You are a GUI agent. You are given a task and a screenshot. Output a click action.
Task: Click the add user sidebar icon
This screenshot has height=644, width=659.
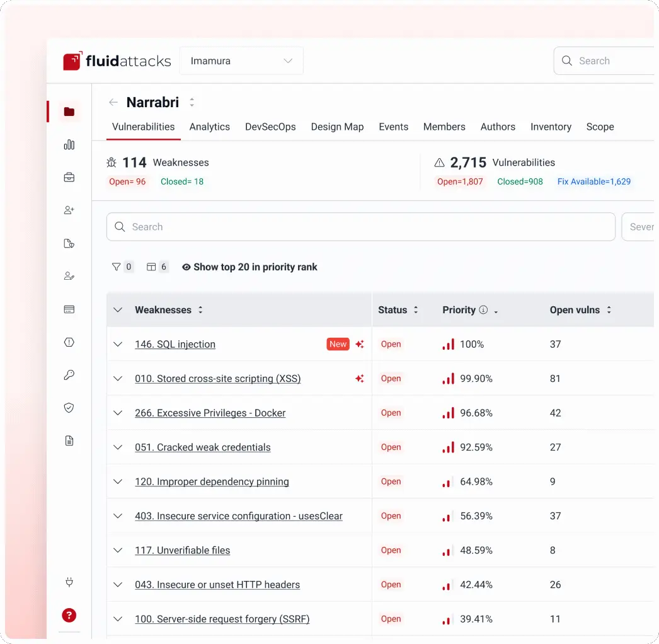coord(69,210)
